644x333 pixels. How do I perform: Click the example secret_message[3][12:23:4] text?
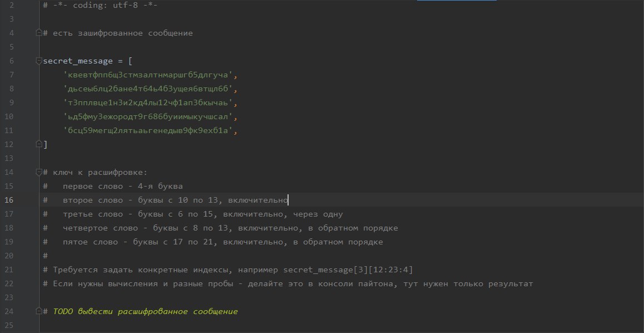[348, 270]
